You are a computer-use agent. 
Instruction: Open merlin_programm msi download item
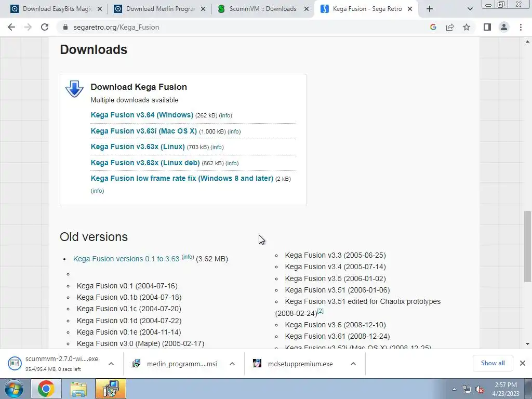pyautogui.click(x=176, y=364)
